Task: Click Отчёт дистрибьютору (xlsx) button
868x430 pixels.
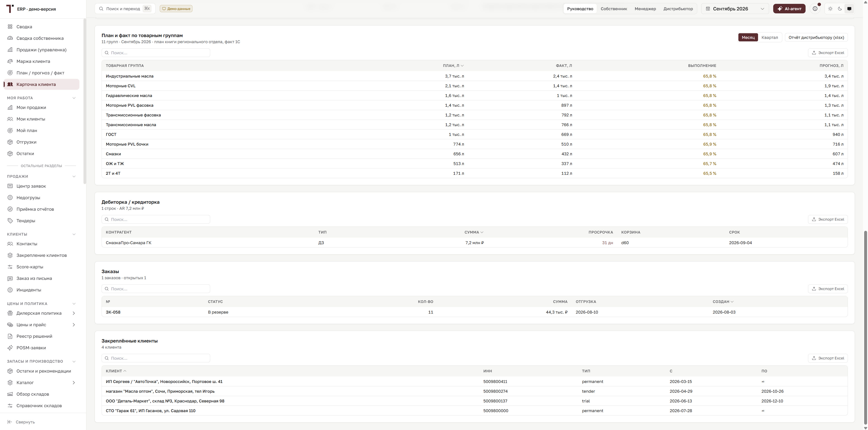Action: coord(816,37)
